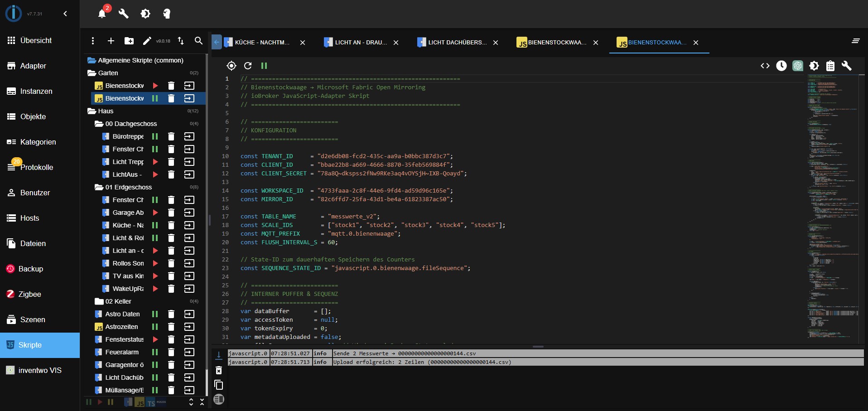Collapse the left navigation with the back chevron

[x=65, y=14]
